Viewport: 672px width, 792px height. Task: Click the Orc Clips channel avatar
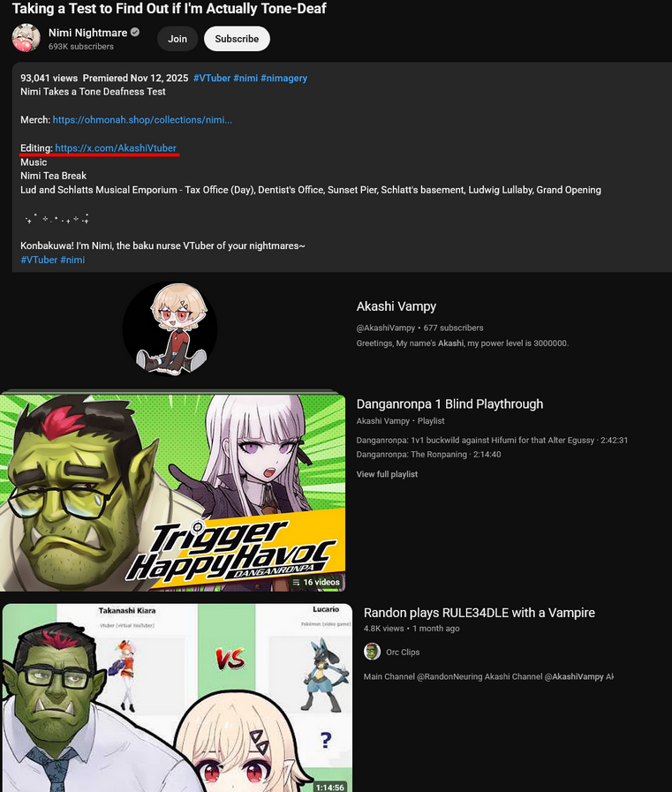(372, 652)
